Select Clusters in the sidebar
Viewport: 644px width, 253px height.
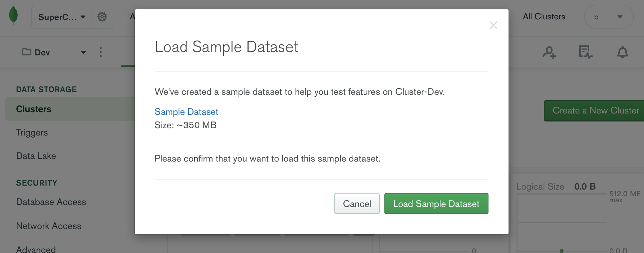coord(34,109)
